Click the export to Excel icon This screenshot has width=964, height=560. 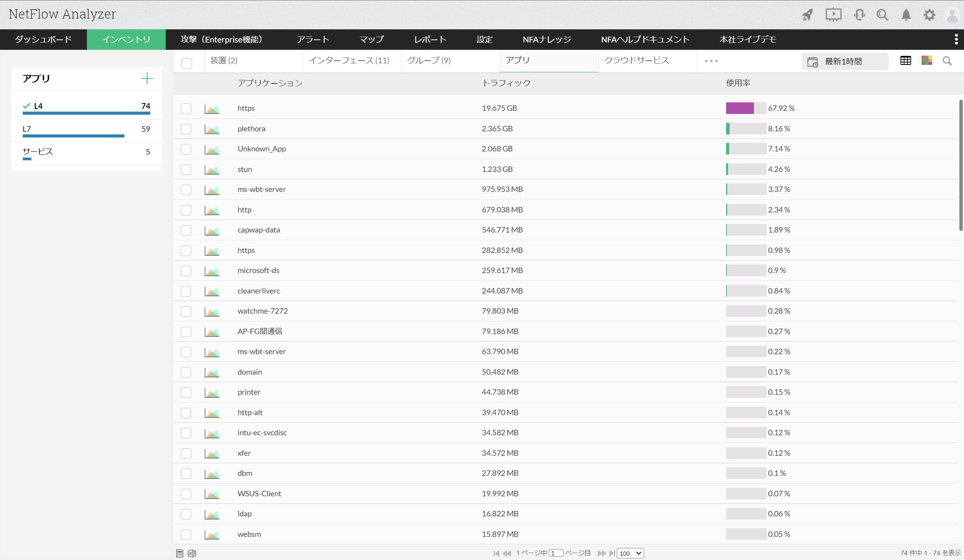192,553
